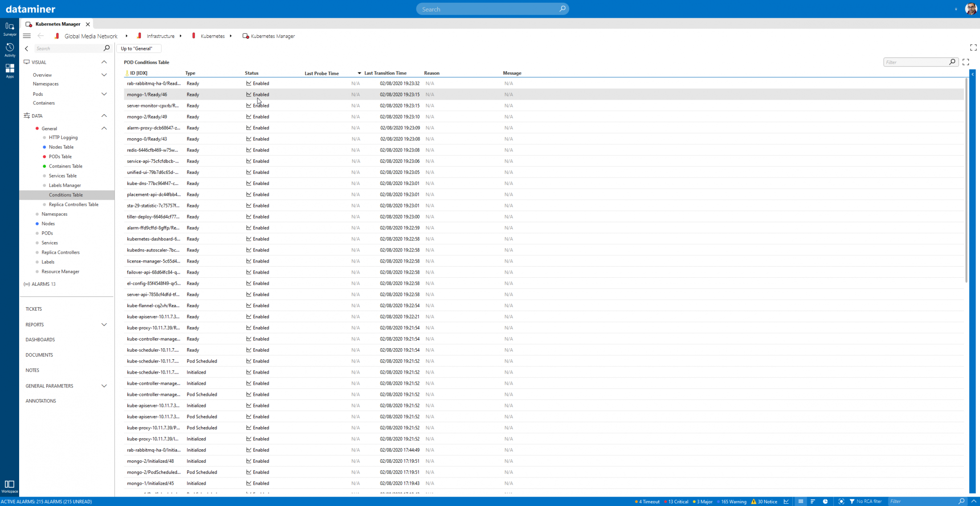Viewport: 980px width, 506px height.
Task: Expand GENERAL PARAMETERS section
Action: click(104, 386)
